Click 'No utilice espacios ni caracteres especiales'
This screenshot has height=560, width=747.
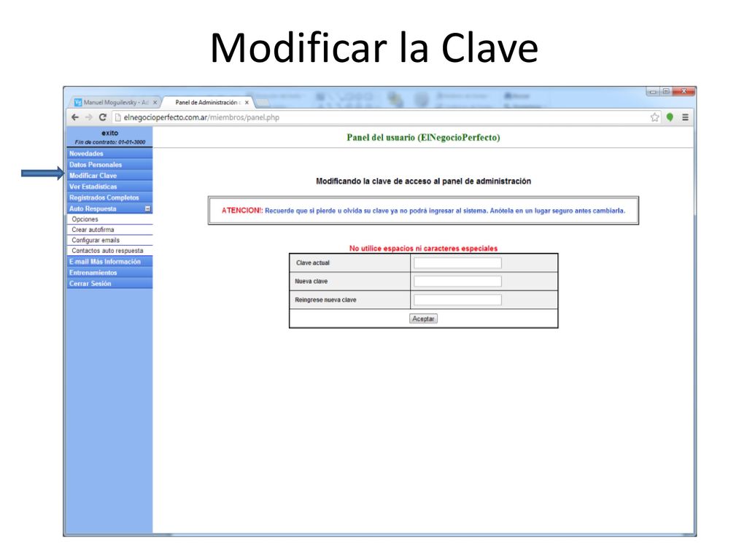pos(423,248)
